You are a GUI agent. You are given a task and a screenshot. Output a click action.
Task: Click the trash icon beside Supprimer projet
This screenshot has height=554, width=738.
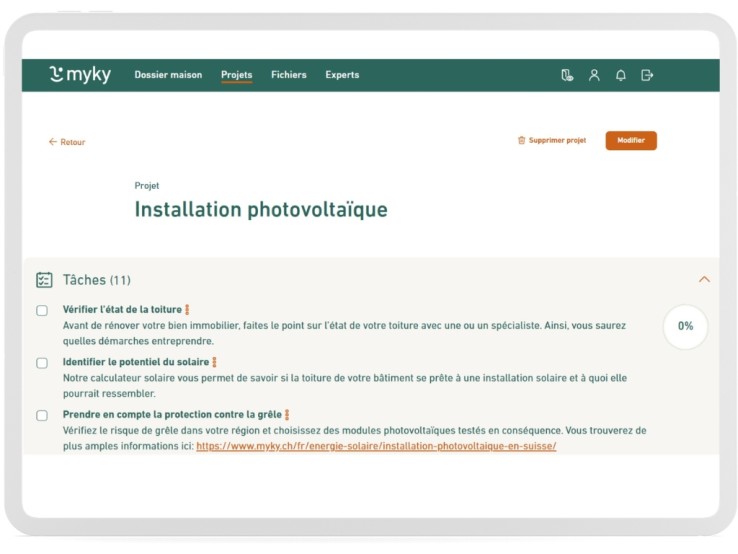pyautogui.click(x=521, y=141)
